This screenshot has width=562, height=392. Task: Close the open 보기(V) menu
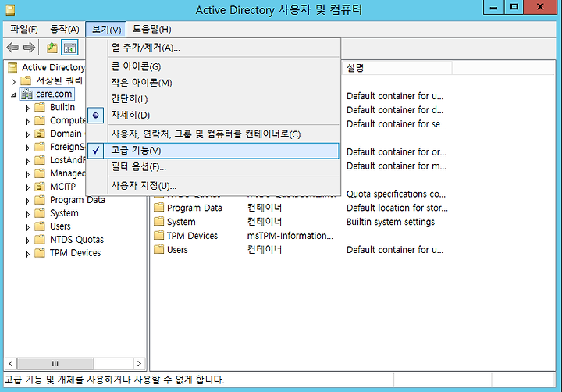106,29
